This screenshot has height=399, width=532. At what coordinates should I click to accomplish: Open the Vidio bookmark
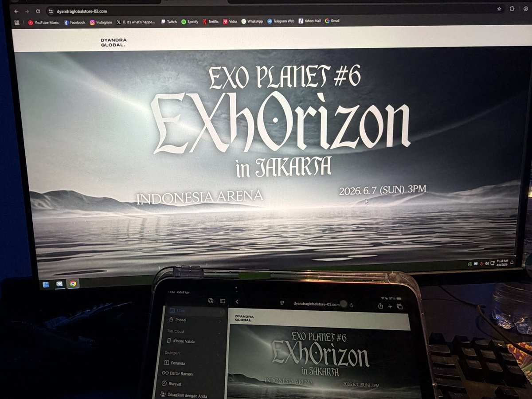pos(230,21)
